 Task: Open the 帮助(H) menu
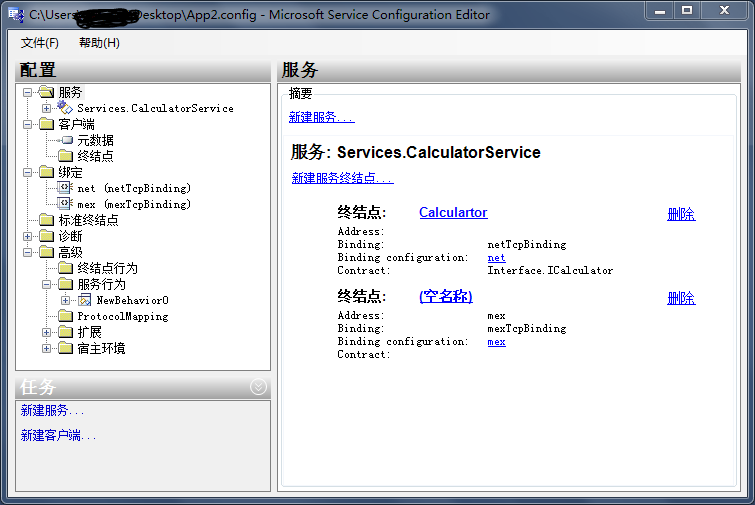[99, 43]
